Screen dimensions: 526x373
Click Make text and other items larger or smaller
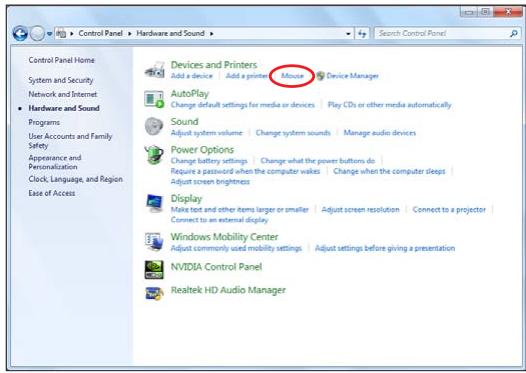(x=240, y=210)
